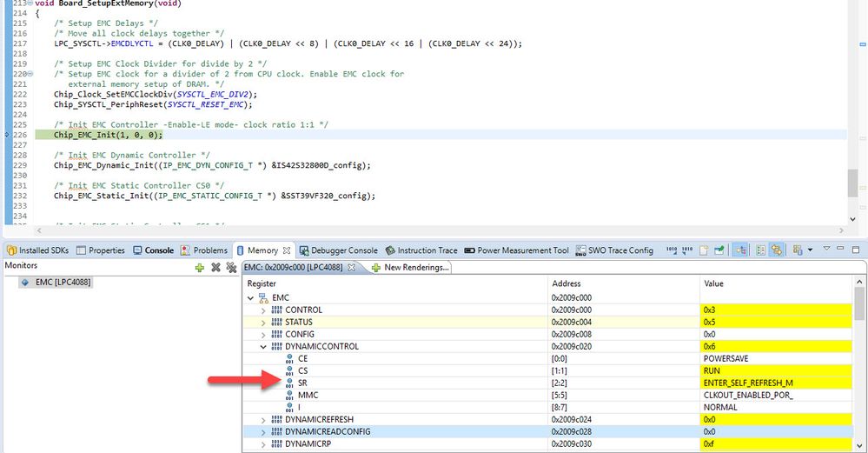Select the CE bit field row
Viewport: 868px width, 453px height.
click(x=548, y=359)
